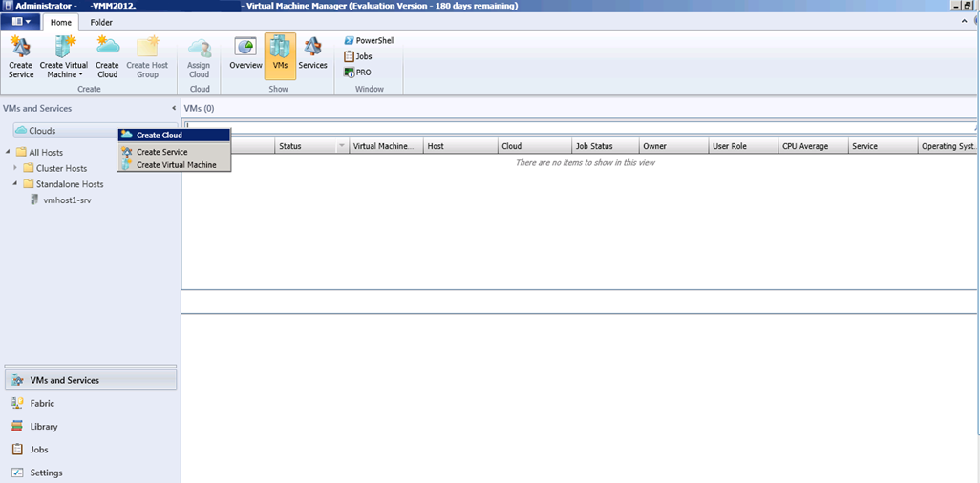Choose Create Service from context menu

(175, 152)
